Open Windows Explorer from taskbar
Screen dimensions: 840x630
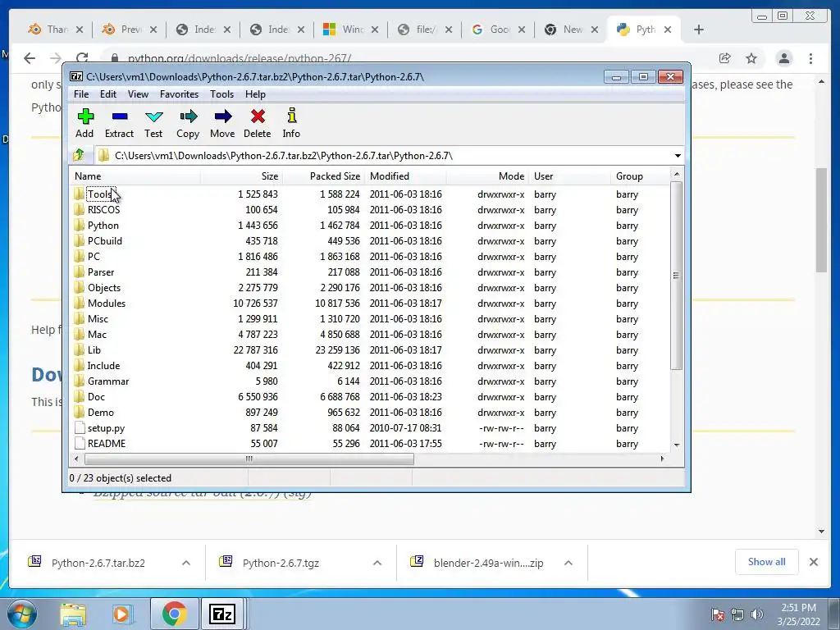pyautogui.click(x=73, y=614)
